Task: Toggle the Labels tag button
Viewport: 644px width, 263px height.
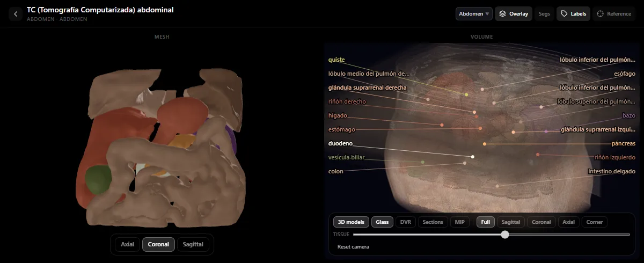Action: point(574,14)
